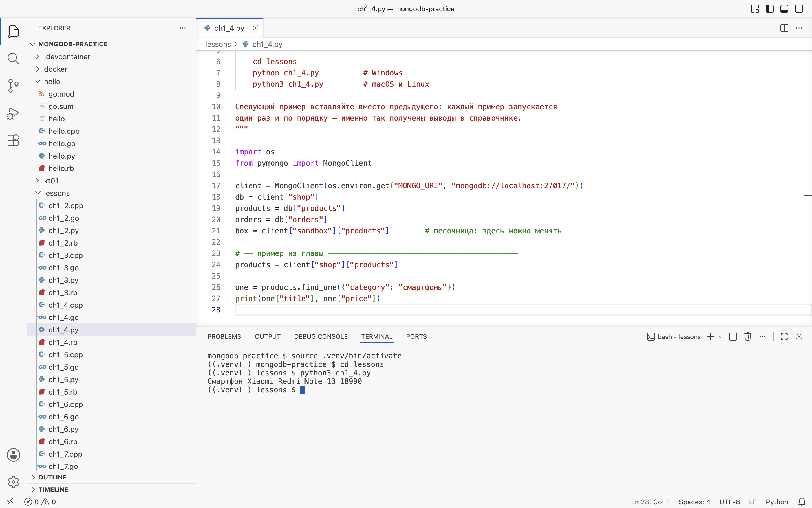Screen dimensions: 812x508
Task: Toggle the secondary side bar
Action: click(799, 9)
